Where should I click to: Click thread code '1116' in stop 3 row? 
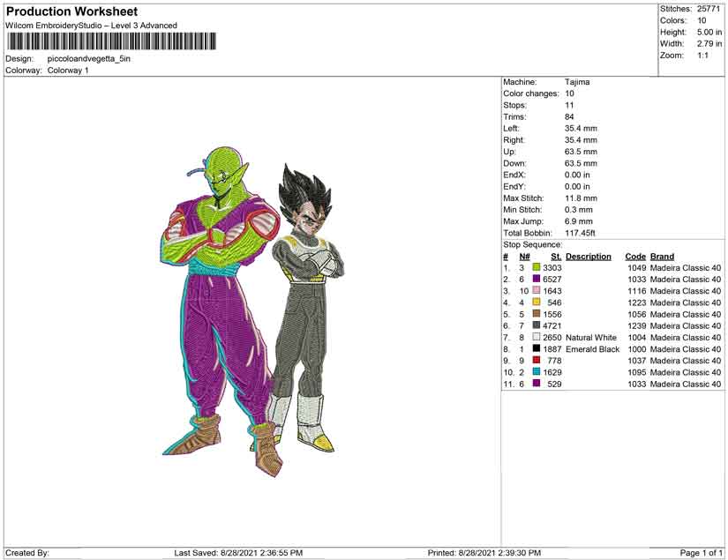pyautogui.click(x=636, y=291)
